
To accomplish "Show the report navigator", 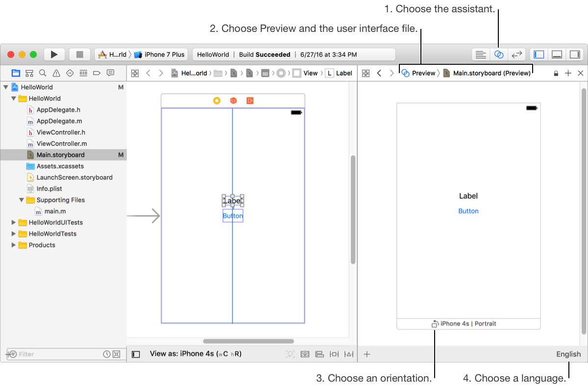I will point(110,73).
